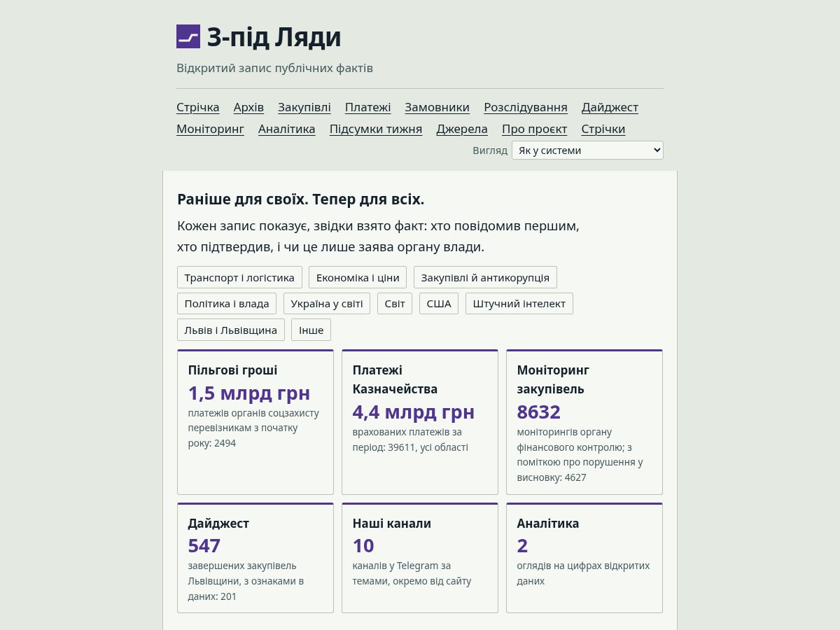Go to Розслідування
The width and height of the screenshot is (840, 630).
tap(526, 107)
